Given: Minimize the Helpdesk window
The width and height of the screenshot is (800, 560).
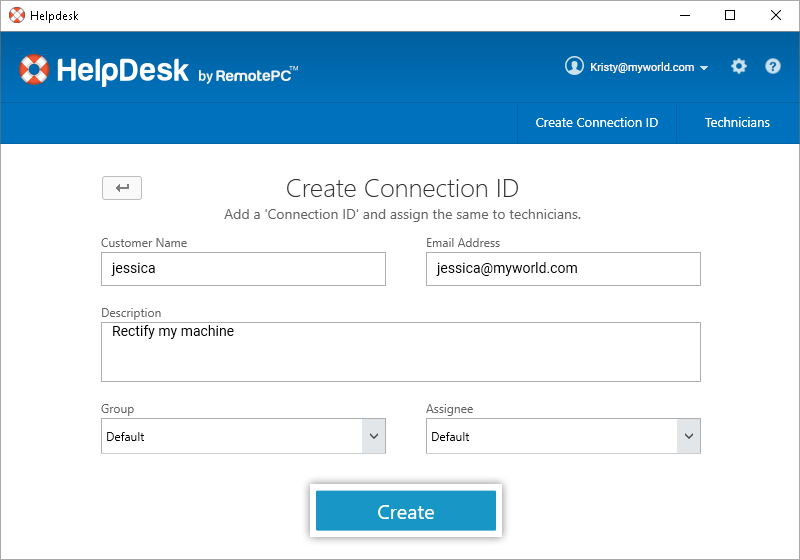Looking at the screenshot, I should coord(685,15).
